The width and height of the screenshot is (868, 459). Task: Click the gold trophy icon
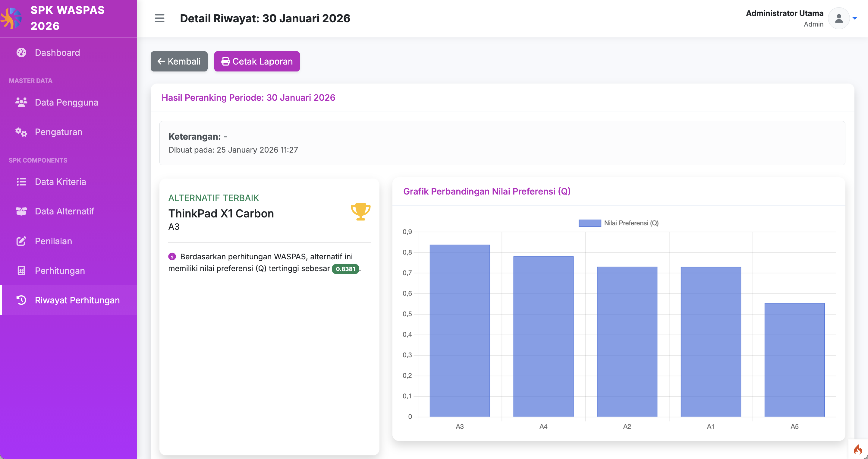(360, 211)
